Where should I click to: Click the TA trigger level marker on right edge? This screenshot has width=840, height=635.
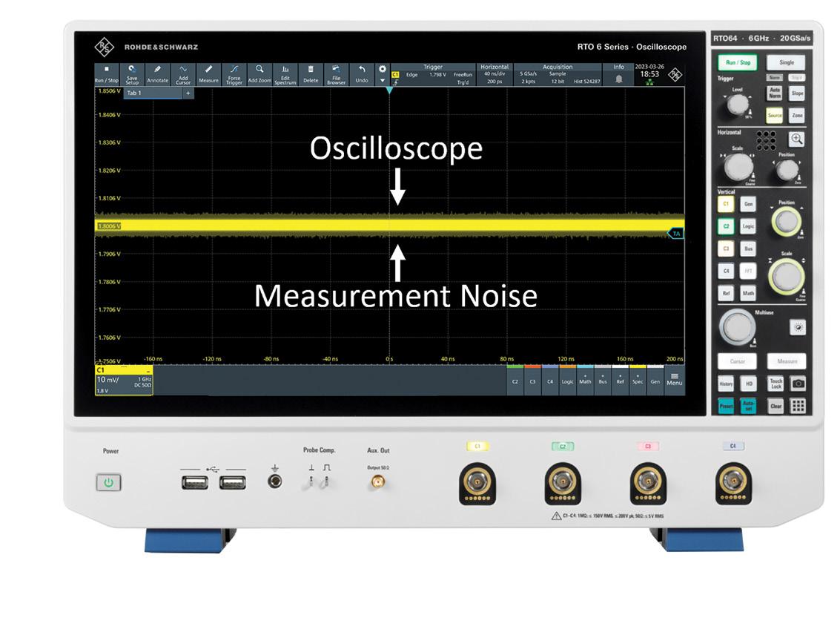675,234
